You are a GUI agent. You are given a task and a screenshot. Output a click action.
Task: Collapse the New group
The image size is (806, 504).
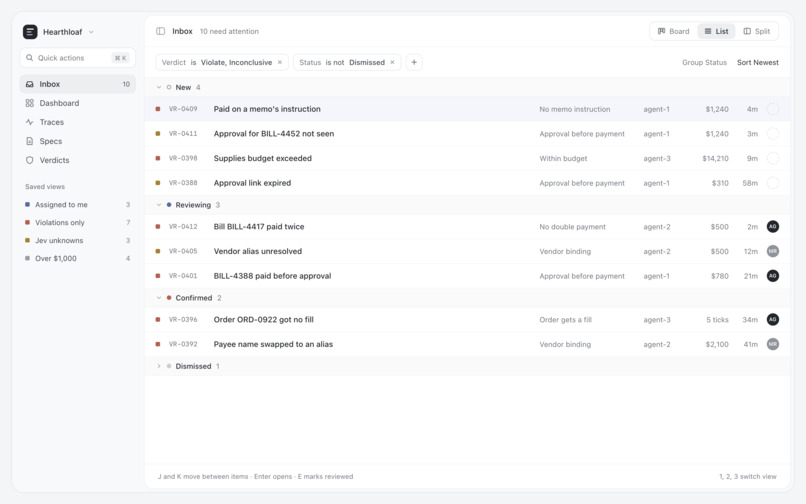point(159,87)
